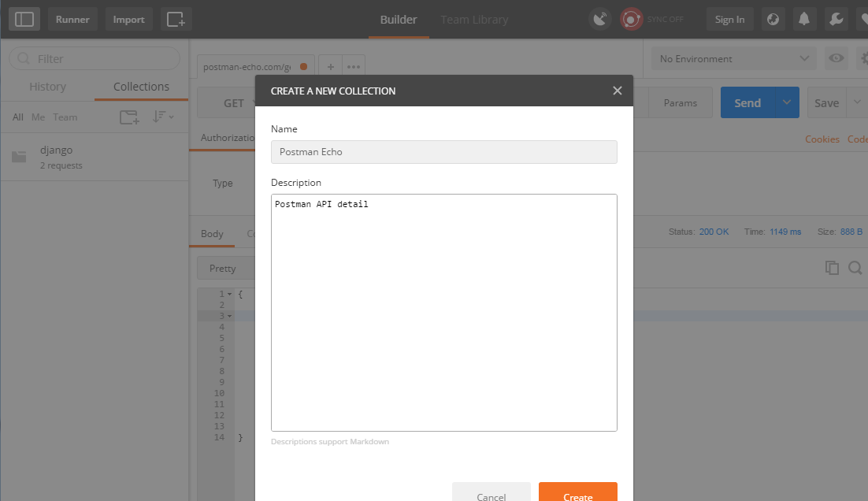Switch to the Team Library tab

[x=474, y=20]
